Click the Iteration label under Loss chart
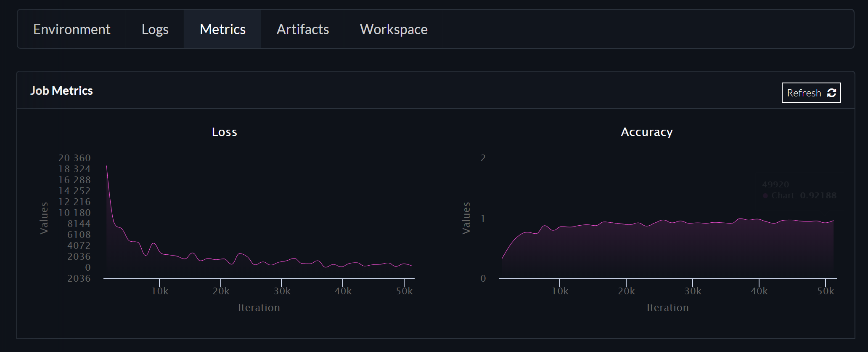 click(x=259, y=308)
